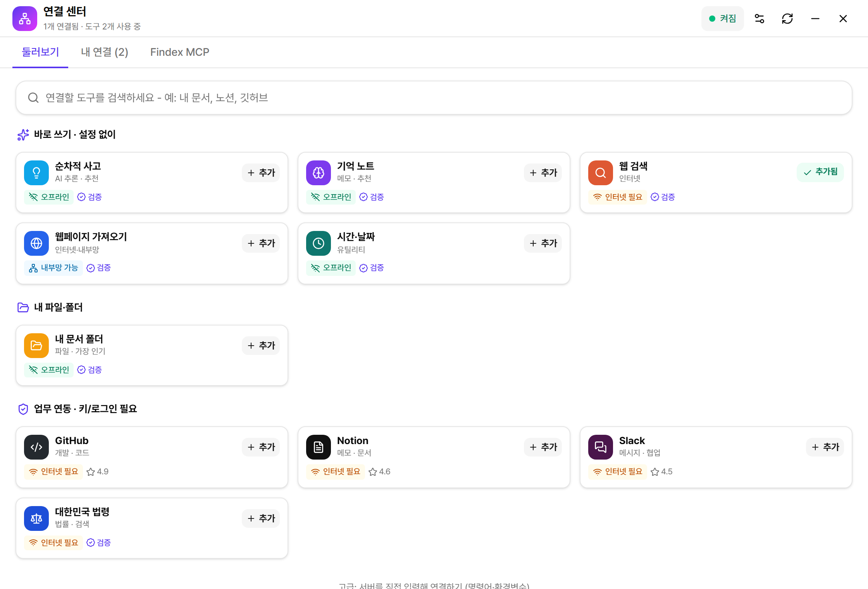Switch to the 둘러보기 tab
868x589 pixels.
40,52
